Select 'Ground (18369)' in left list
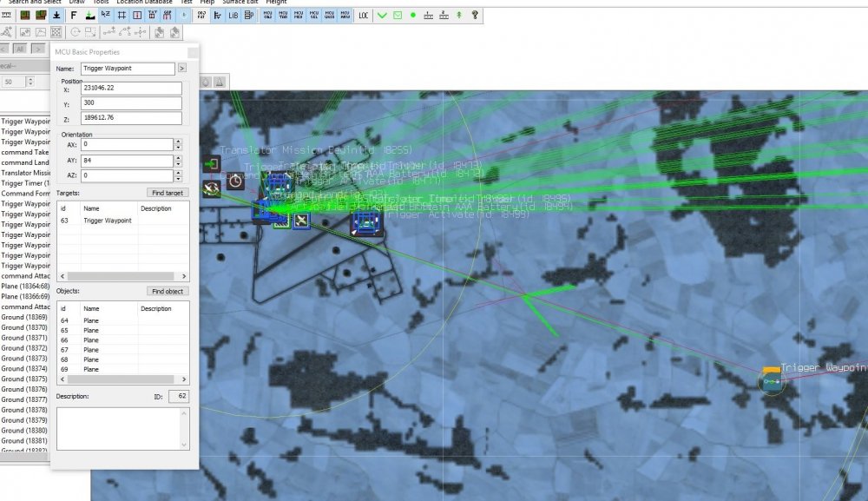Screen dimensions: 868x501 pos(25,317)
